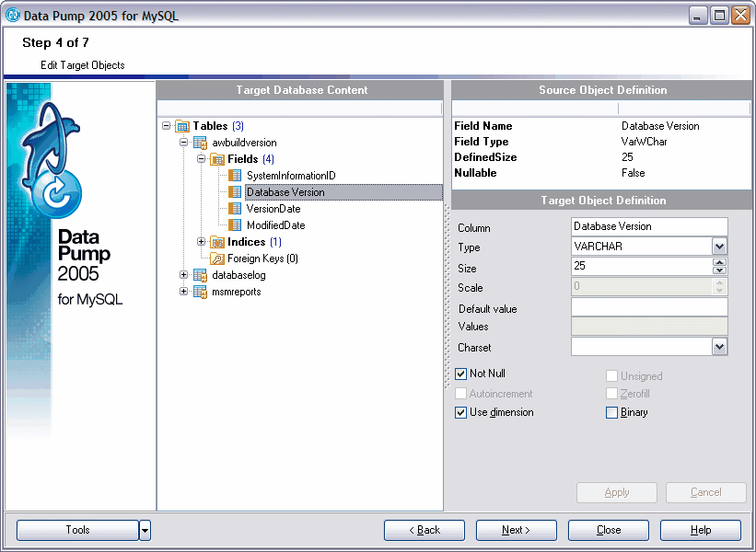Click the Column name input field

point(649,226)
